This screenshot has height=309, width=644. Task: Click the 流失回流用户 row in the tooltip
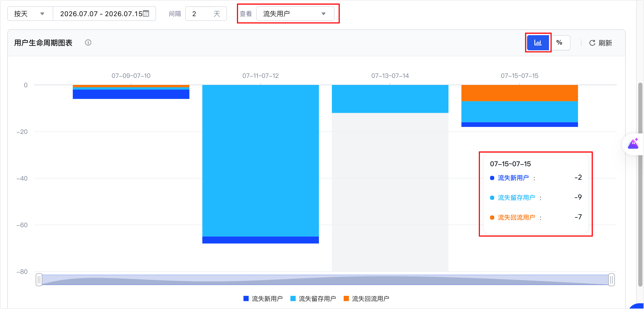(536, 217)
